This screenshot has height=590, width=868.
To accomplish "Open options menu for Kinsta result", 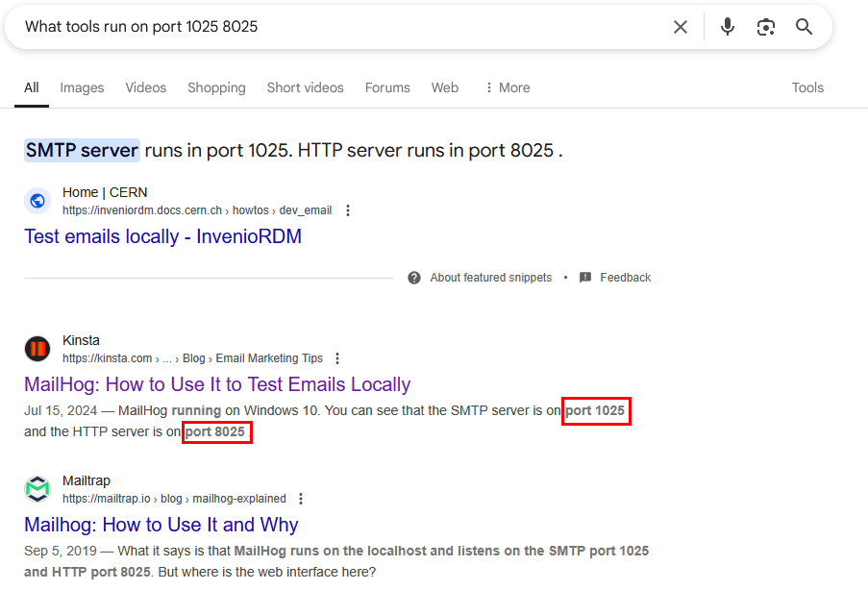I will (x=337, y=358).
